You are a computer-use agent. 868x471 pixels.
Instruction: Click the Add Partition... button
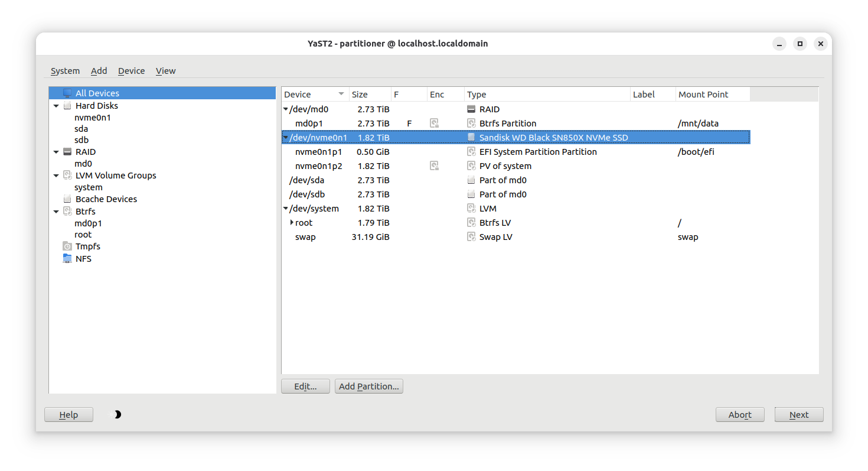click(369, 386)
